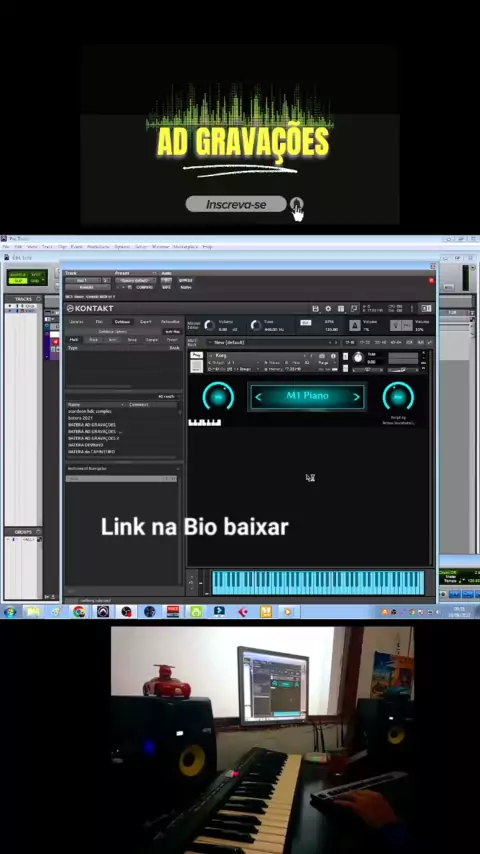Toggle Grid edit mode in Pro Tools
Screen dimensions: 480x854
(36, 280)
